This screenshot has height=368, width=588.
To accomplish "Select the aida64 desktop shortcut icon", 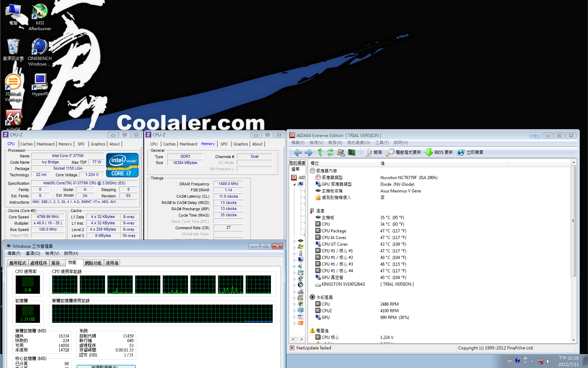I will 13,119.
